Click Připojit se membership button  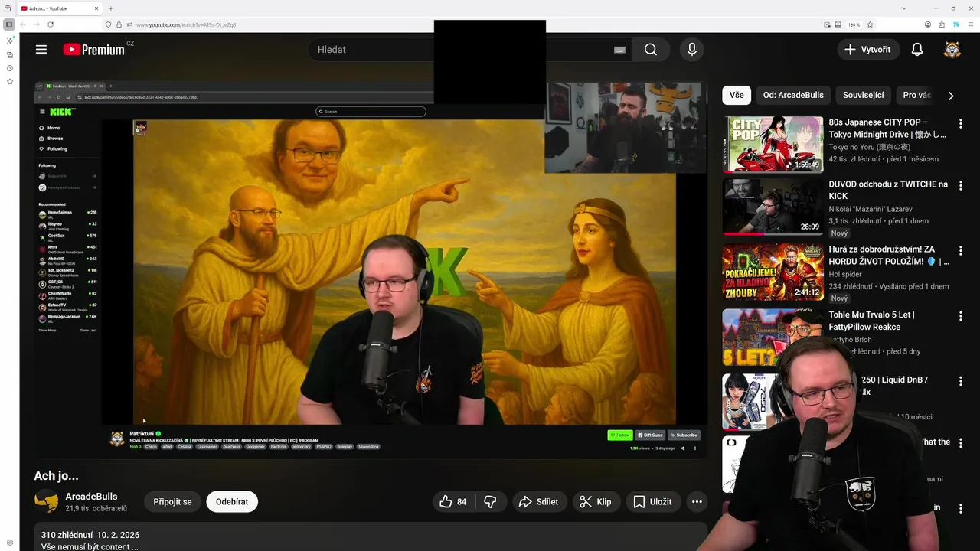[172, 501]
